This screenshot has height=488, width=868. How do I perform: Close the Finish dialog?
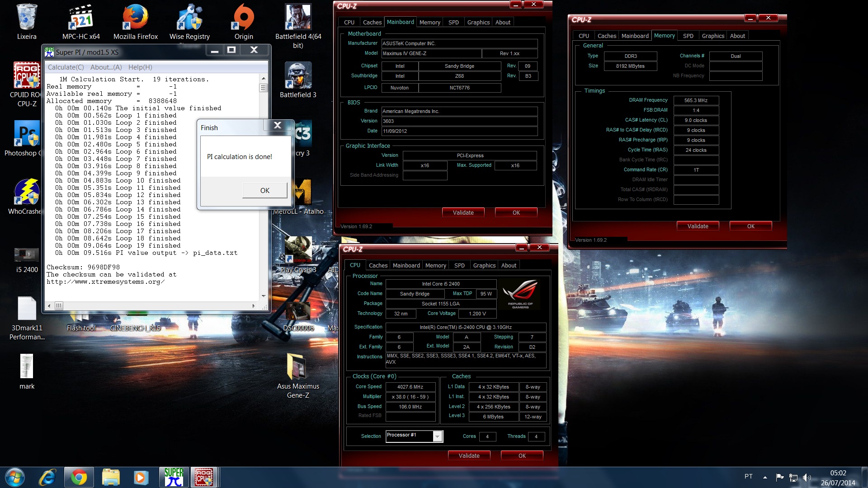click(x=278, y=125)
